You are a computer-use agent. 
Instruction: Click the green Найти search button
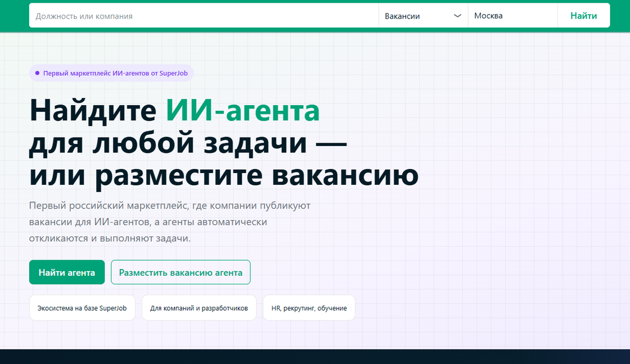click(x=583, y=15)
